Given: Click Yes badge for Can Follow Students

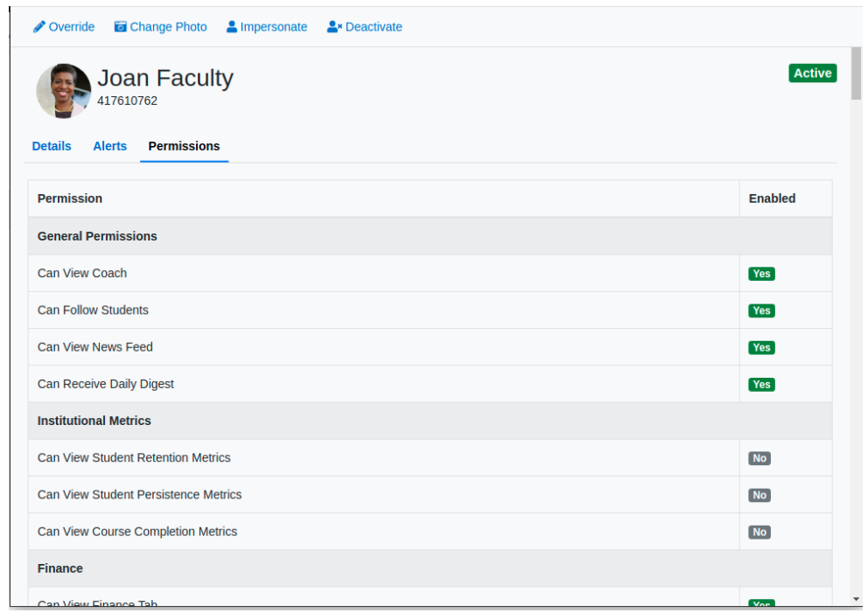Looking at the screenshot, I should click(x=761, y=311).
